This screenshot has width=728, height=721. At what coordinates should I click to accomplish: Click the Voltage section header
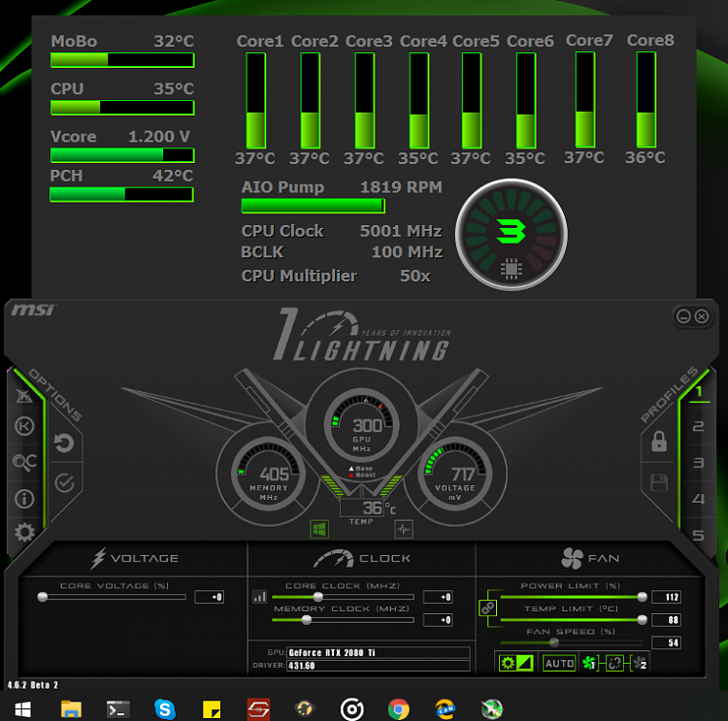tap(135, 558)
